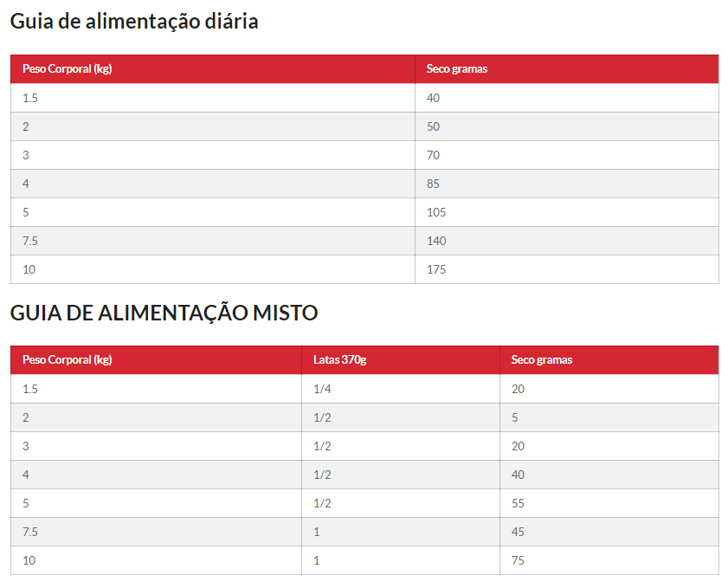
Task: Click the 'GUIA DE ALIMENTAÇÃO MISTO' heading
Action: [x=164, y=313]
